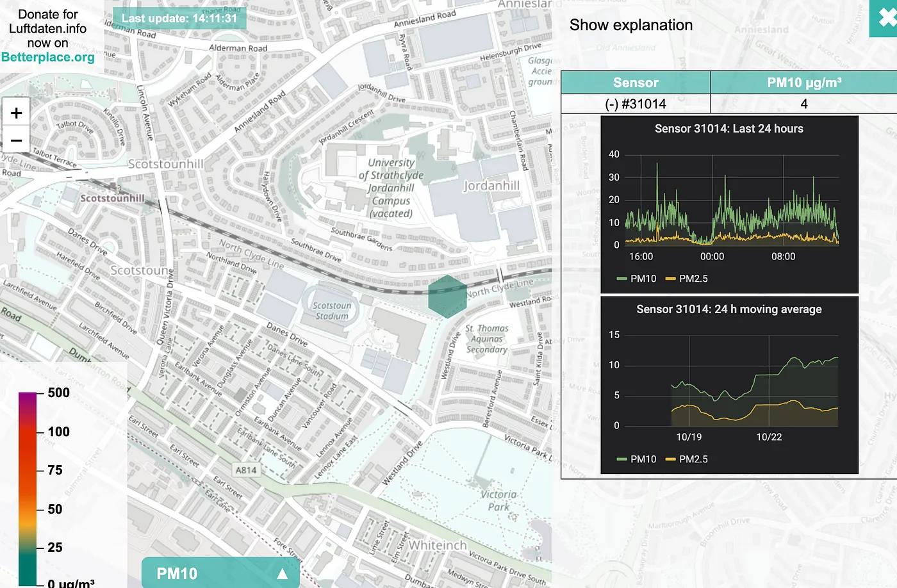Toggle PM2.5 series in moving average legend
Image resolution: width=897 pixels, height=588 pixels.
(x=687, y=459)
